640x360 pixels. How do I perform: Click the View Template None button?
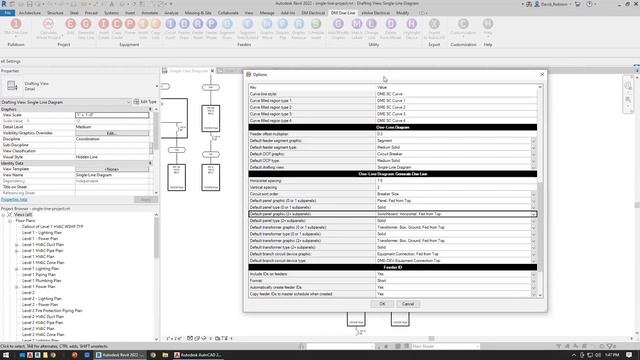coord(112,169)
